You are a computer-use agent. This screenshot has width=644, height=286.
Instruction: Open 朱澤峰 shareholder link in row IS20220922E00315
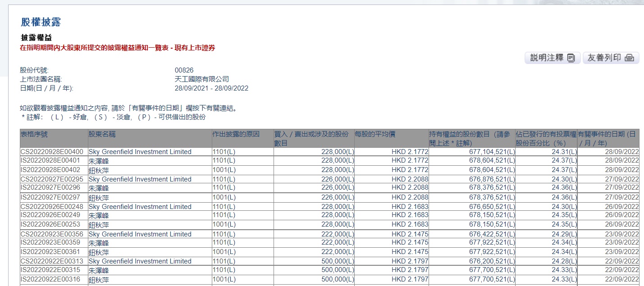pos(99,270)
